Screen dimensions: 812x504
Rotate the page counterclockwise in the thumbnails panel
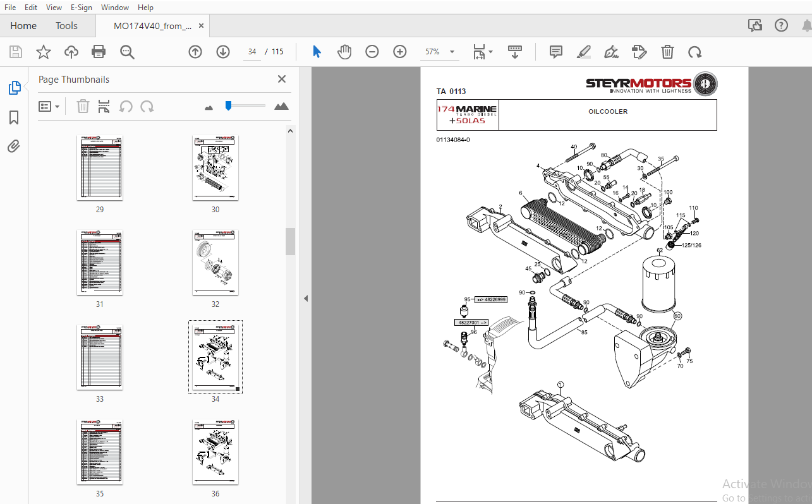(126, 107)
